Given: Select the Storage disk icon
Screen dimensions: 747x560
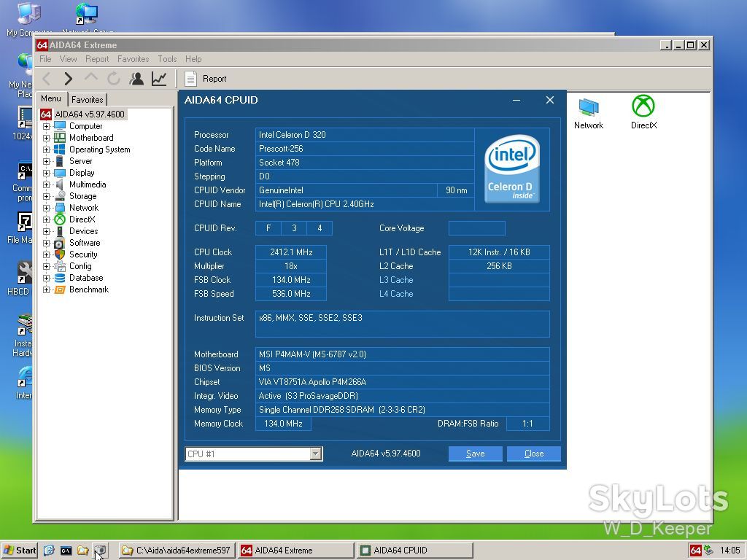Looking at the screenshot, I should tap(60, 195).
